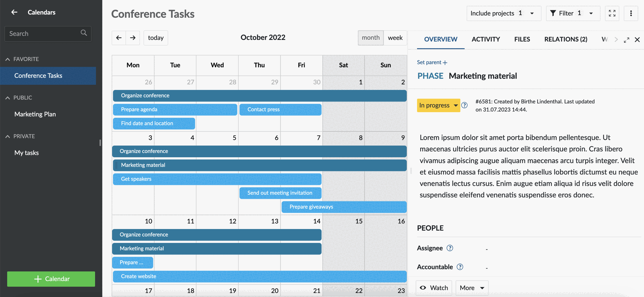This screenshot has height=297, width=644.
Task: Edit the Marketing material title
Action: coord(483,76)
